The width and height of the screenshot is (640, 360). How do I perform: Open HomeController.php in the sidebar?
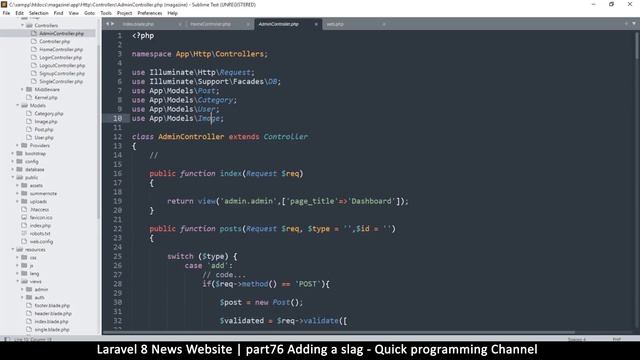(61, 49)
